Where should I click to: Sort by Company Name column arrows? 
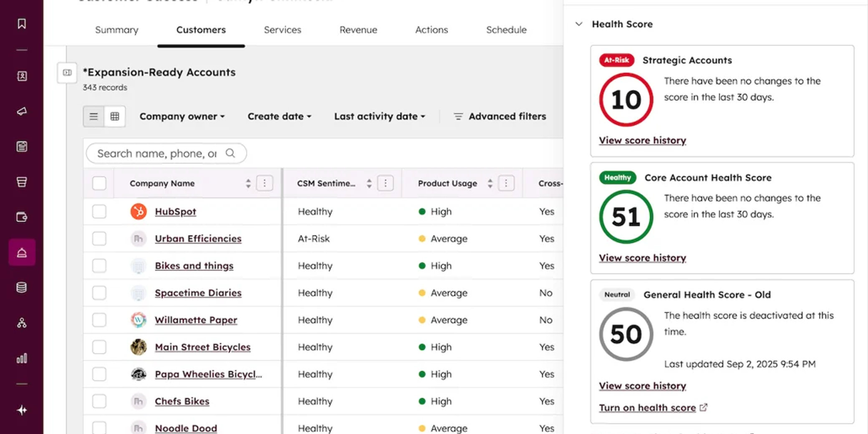point(248,183)
